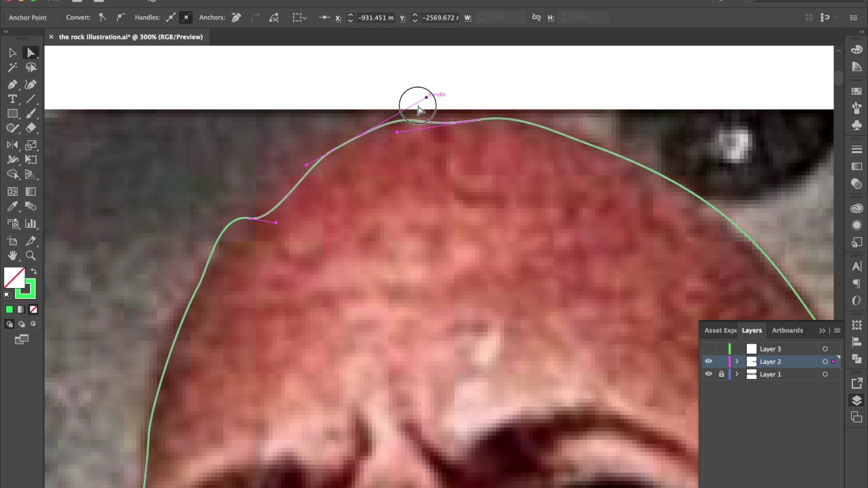The image size is (868, 488).
Task: Select the Curvature tool
Action: [31, 85]
